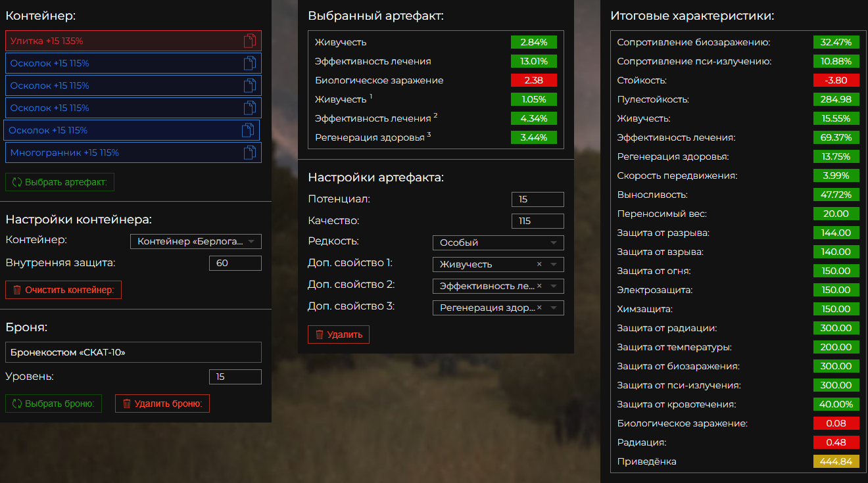The image size is (868, 483).
Task: Select the Многогранник +15 115% list entry
Action: click(x=118, y=152)
